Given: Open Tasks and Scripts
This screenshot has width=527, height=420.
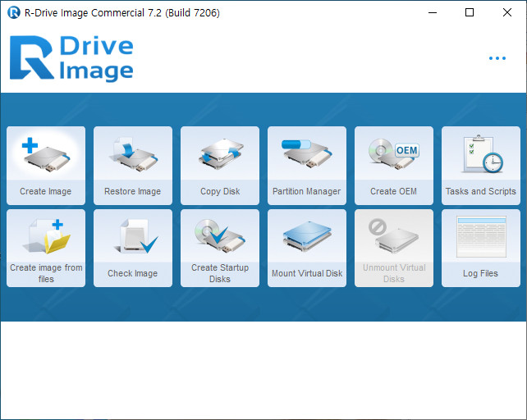Looking at the screenshot, I should (481, 166).
